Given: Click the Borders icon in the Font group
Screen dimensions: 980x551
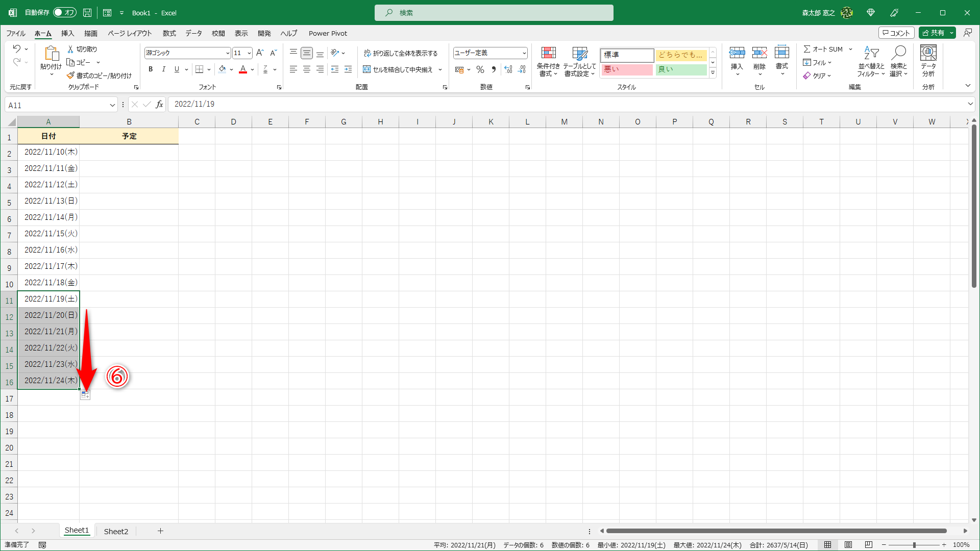Looking at the screenshot, I should [200, 69].
